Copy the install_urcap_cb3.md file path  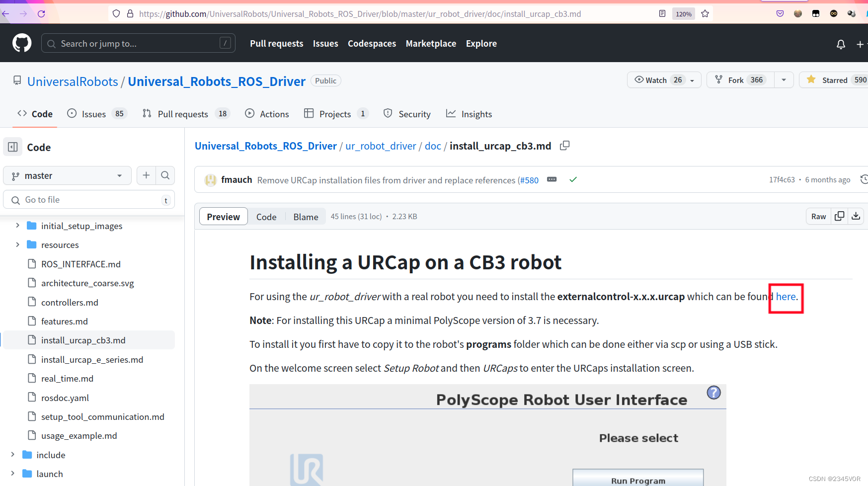click(565, 146)
